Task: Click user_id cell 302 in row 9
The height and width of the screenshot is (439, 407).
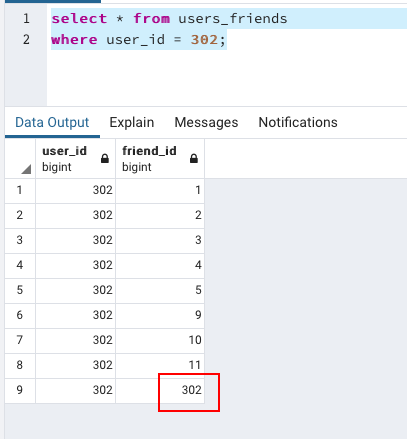Action: 76,390
